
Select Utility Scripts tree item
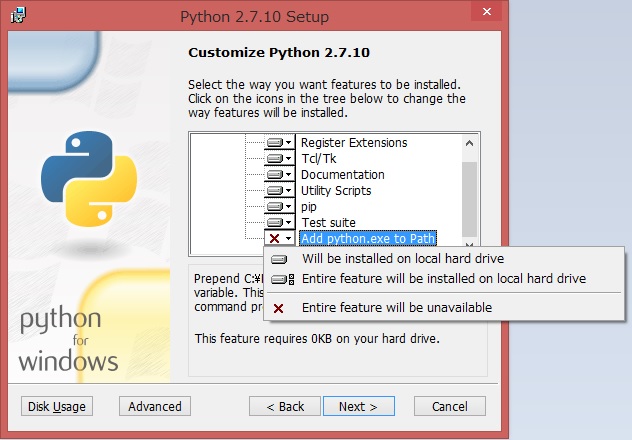click(336, 191)
